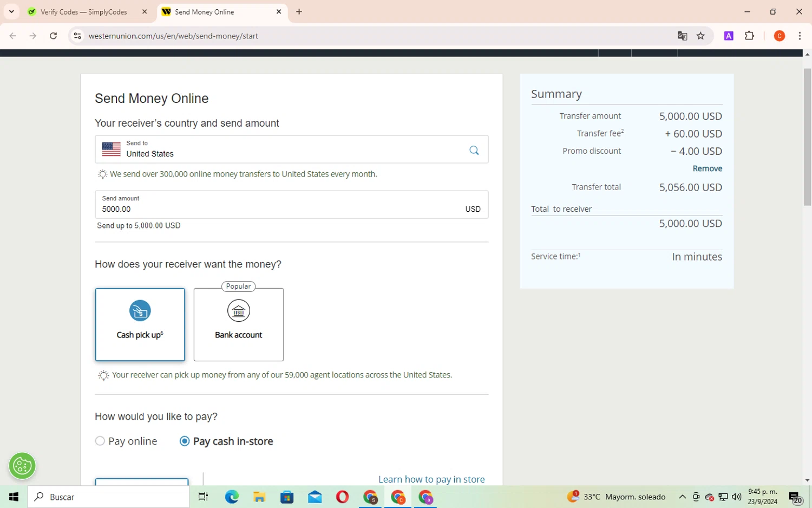Open Learn how to pay in store link
The height and width of the screenshot is (508, 812).
click(x=431, y=479)
